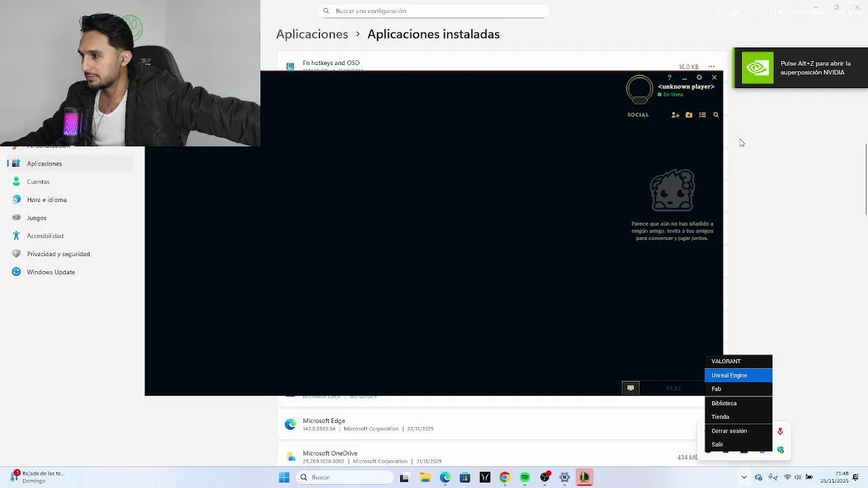The width and height of the screenshot is (868, 488).
Task: Open Cuentas in Settings sidebar
Action: click(72, 182)
